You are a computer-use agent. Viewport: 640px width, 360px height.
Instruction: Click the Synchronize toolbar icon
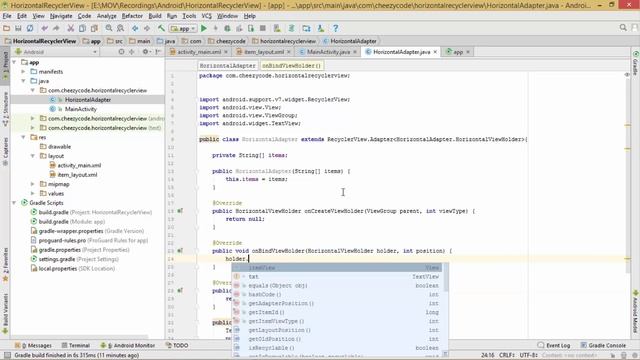30,28
